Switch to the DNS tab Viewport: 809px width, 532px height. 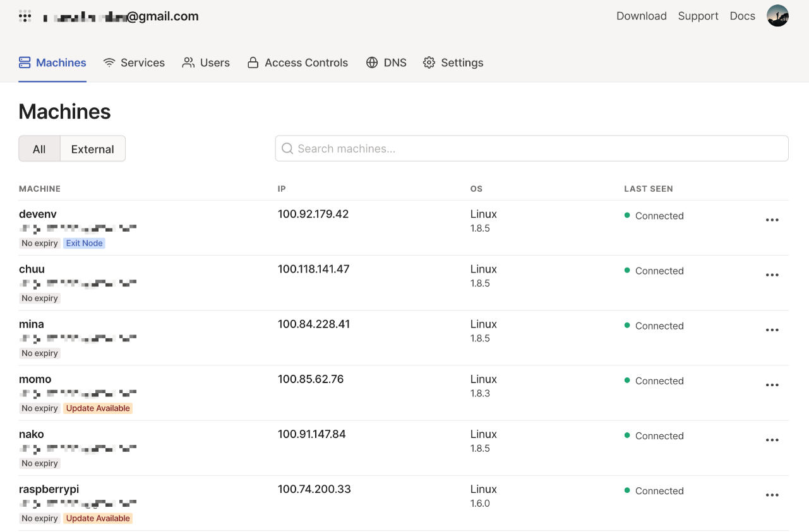pos(386,62)
